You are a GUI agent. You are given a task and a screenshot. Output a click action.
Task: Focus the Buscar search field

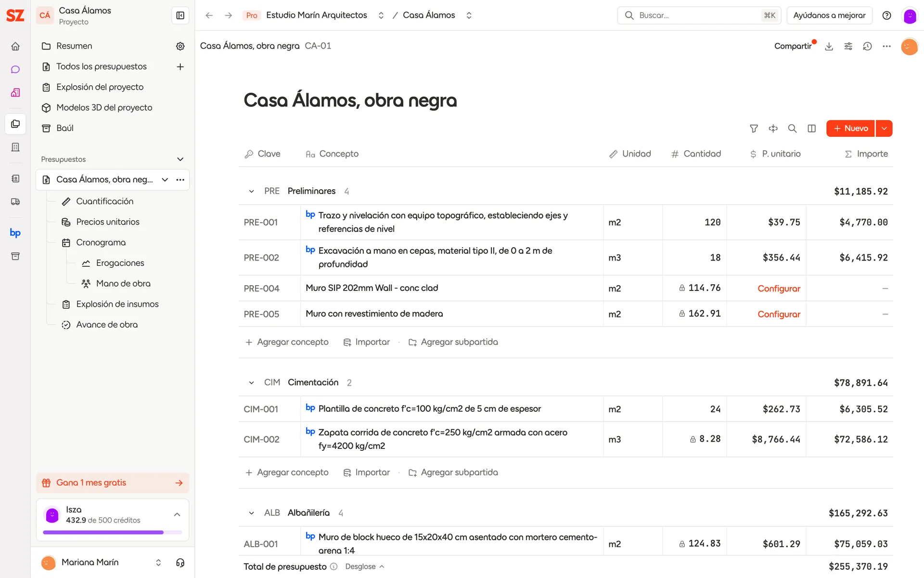[x=699, y=15]
